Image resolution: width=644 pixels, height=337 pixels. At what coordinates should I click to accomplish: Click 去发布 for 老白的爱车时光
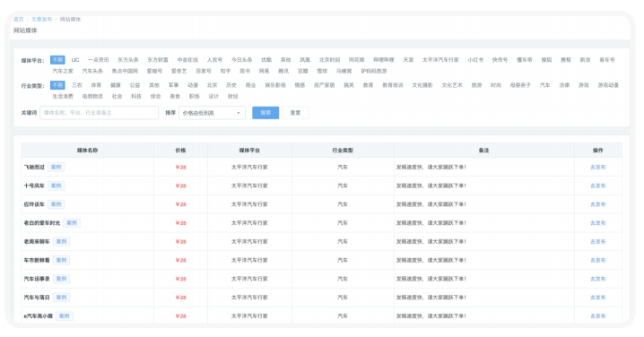pos(598,223)
